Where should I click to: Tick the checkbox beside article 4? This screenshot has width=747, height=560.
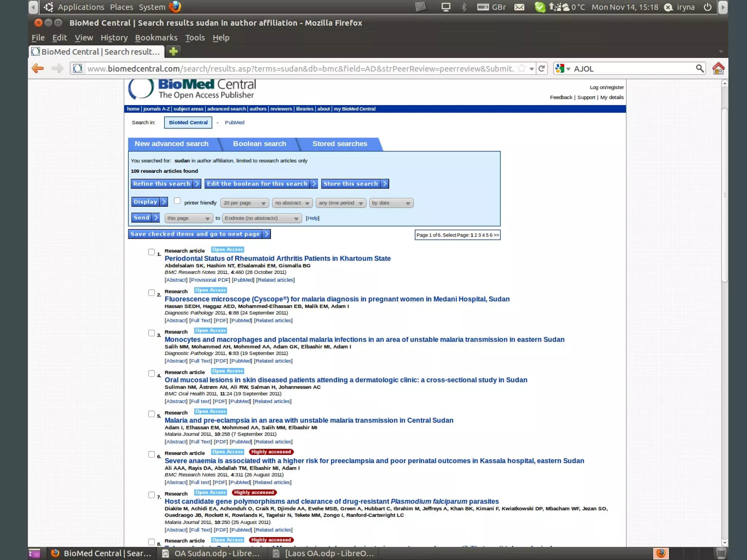[x=151, y=373]
